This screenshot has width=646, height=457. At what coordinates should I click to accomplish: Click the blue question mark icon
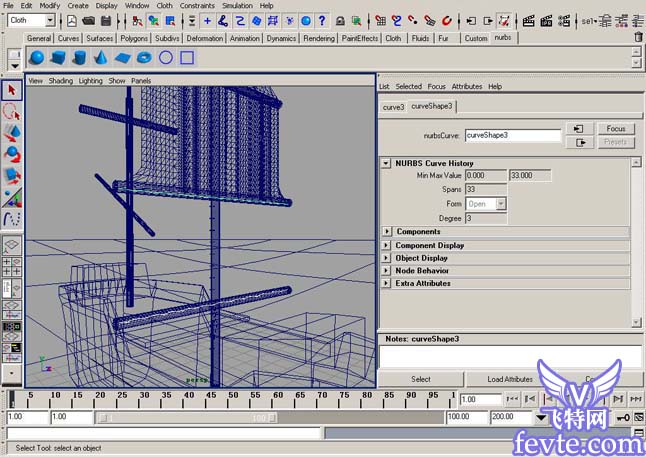click(322, 21)
